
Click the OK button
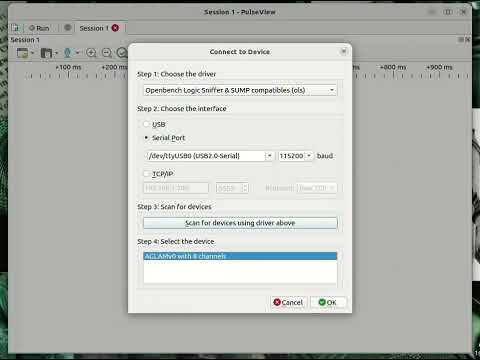click(328, 302)
